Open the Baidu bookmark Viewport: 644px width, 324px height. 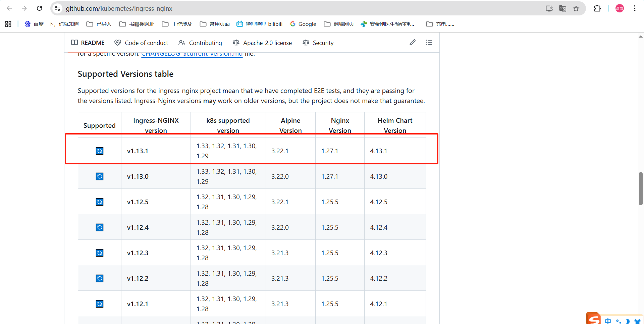pyautogui.click(x=52, y=24)
